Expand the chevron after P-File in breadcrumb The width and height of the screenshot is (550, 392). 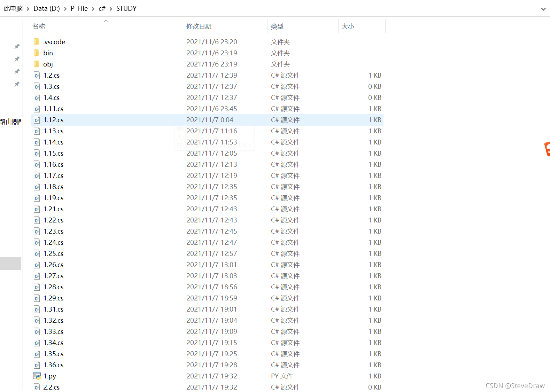pyautogui.click(x=93, y=9)
